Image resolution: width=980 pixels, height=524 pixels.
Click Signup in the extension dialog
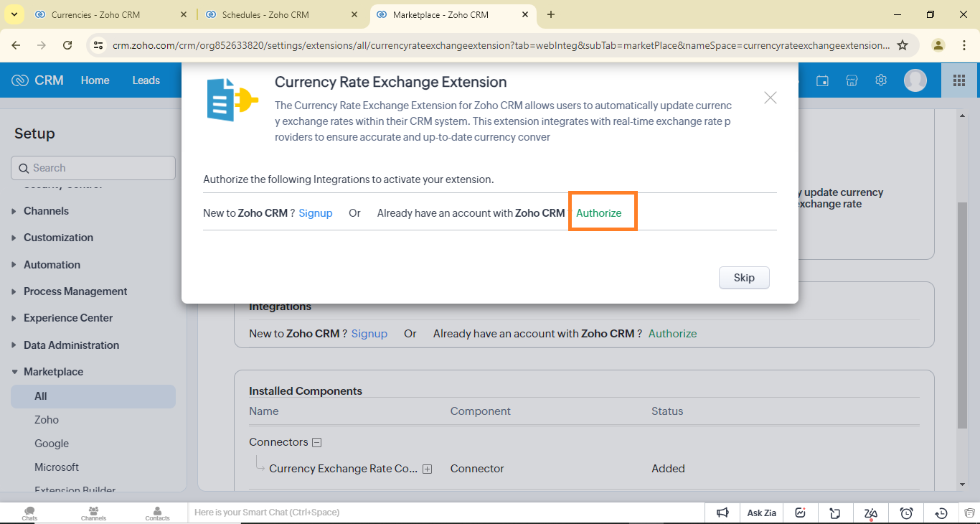click(x=316, y=213)
